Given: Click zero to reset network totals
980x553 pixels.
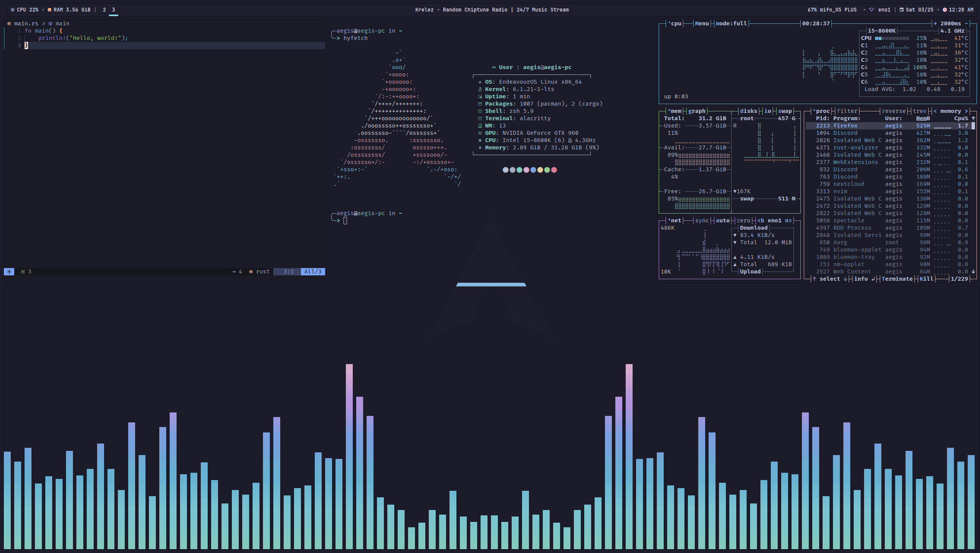Looking at the screenshot, I should tap(743, 220).
